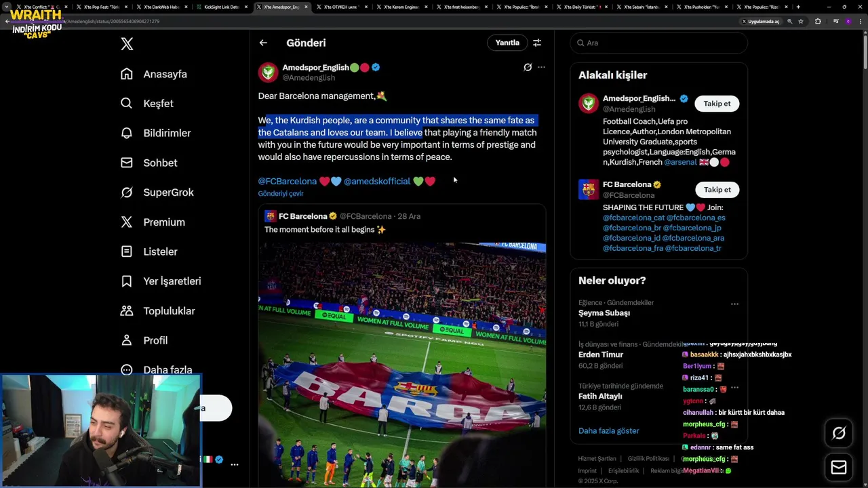Close the X'te Amedspor_Eng browser tab
The height and width of the screenshot is (488, 868).
(x=307, y=7)
